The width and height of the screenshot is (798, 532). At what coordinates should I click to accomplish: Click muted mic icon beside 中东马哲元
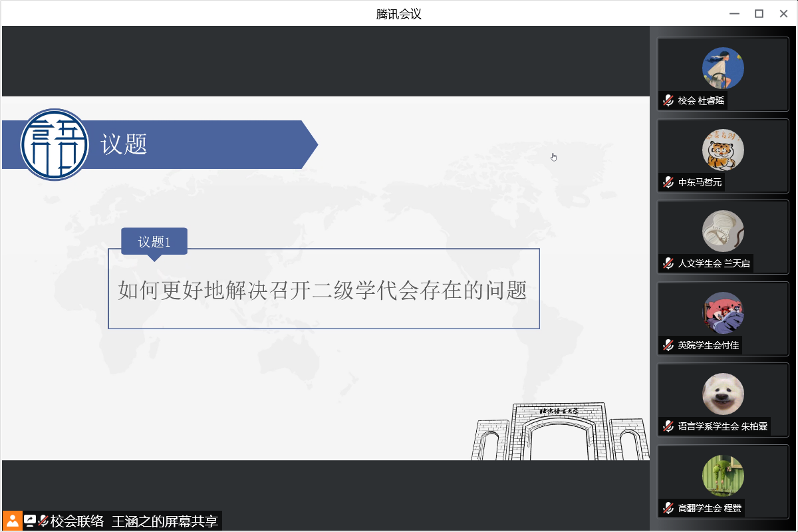(x=668, y=182)
